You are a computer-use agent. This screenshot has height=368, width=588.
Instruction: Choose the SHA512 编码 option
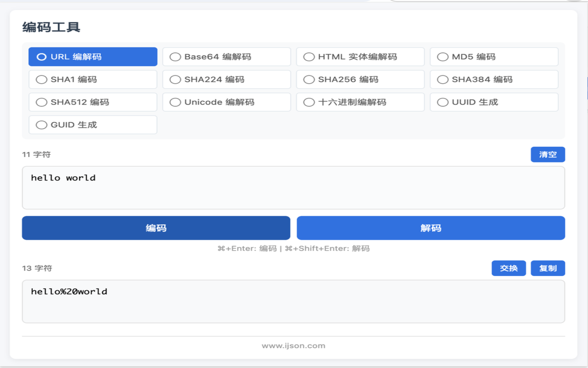point(93,102)
